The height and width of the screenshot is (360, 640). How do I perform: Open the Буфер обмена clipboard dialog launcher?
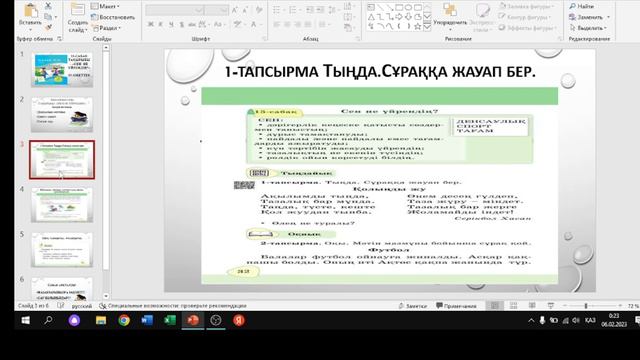(60, 39)
